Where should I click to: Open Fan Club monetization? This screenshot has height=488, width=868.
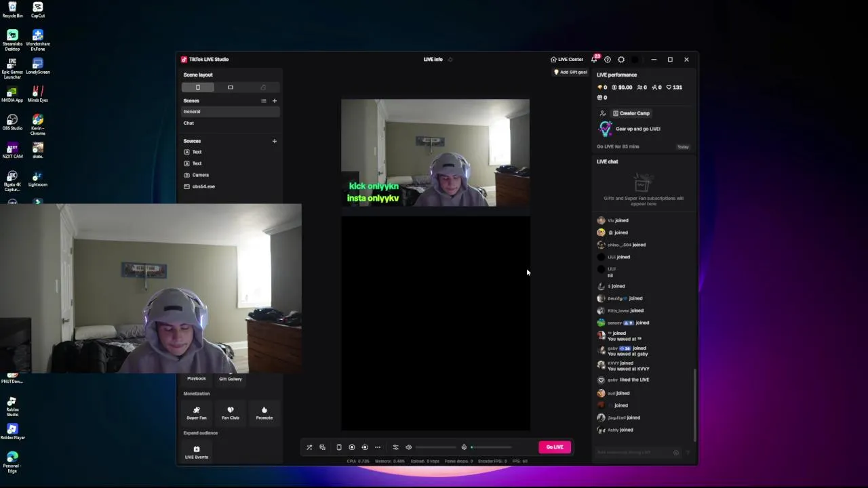tap(231, 413)
